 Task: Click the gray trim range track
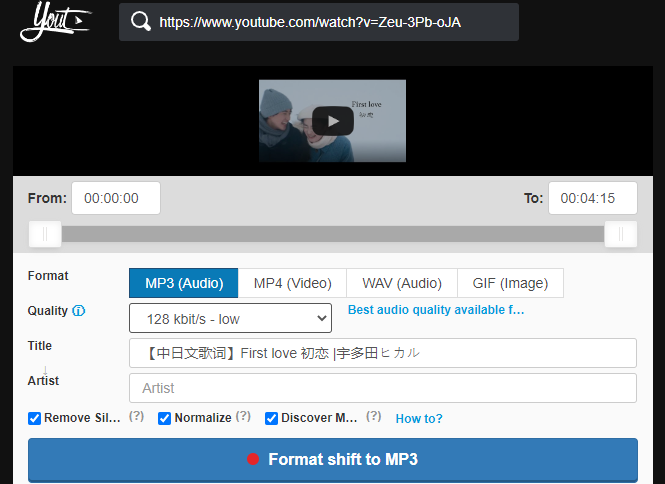333,234
